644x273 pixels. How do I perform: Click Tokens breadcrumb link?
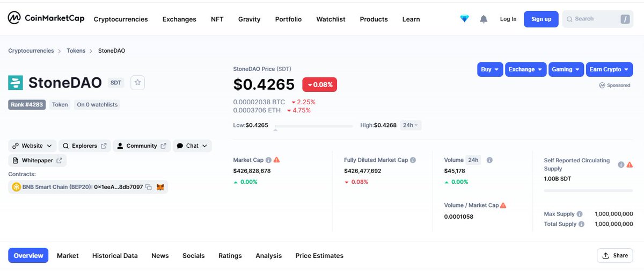pyautogui.click(x=76, y=51)
